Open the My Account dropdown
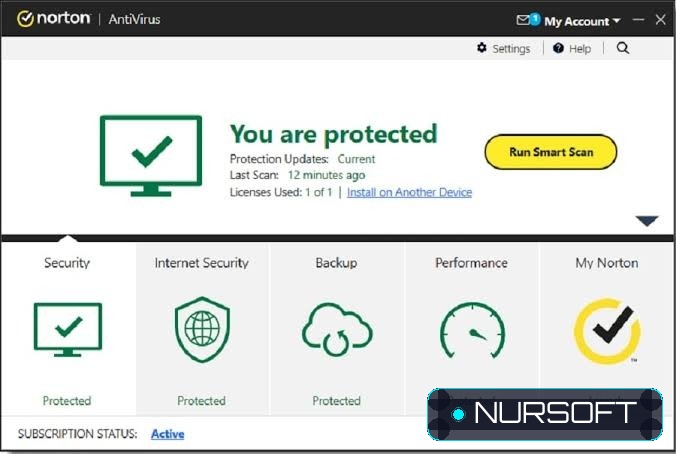The width and height of the screenshot is (676, 454). point(582,21)
